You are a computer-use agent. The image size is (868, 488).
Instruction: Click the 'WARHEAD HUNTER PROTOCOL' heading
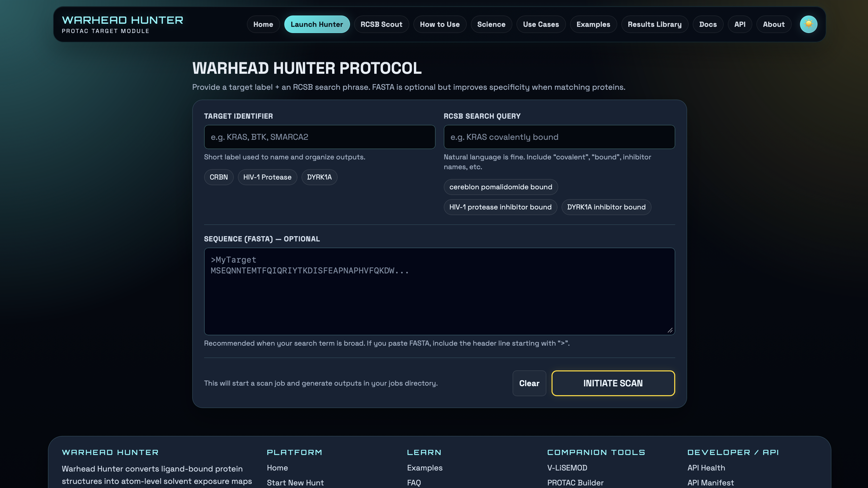coord(307,68)
